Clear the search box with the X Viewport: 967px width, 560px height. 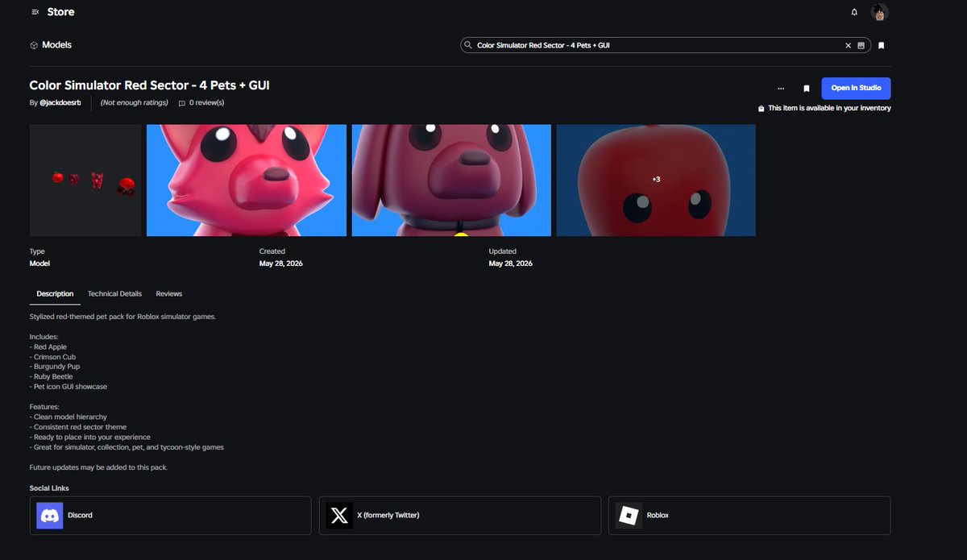pos(848,46)
